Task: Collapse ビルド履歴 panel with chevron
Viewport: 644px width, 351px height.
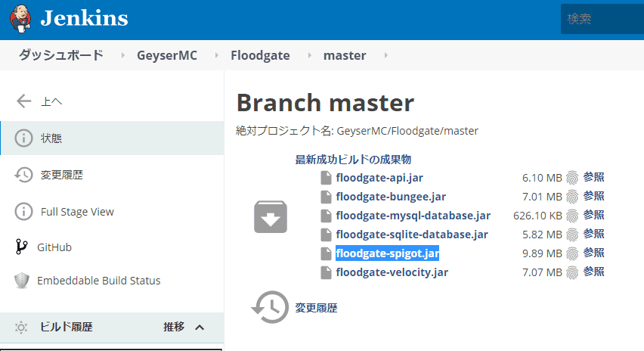Action: tap(200, 328)
